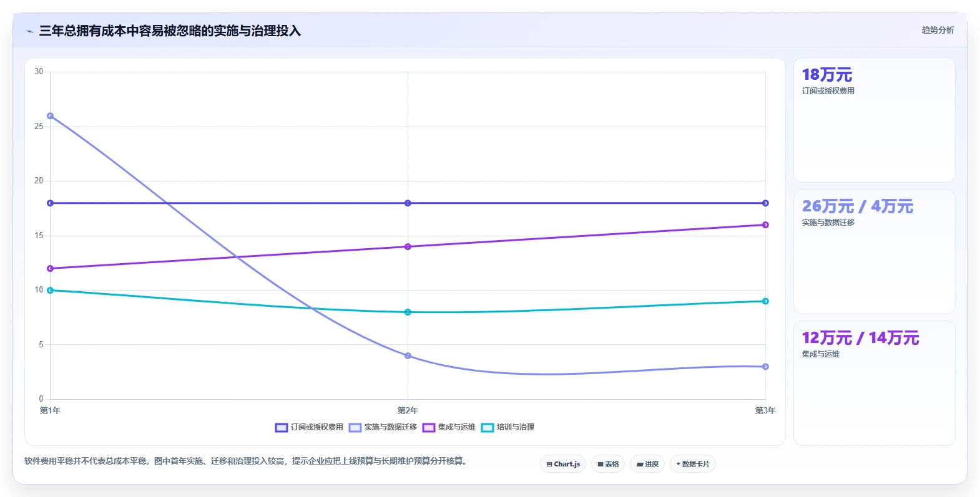Pick the 订阅或授权费用 data point at 第3年
The image size is (980, 497).
coord(765,203)
